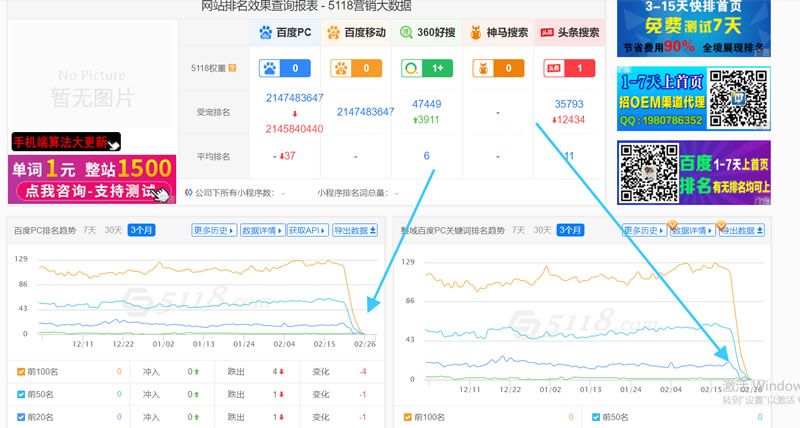Toggle 前50名 checkbox in 整域 keyword chart
800x428 pixels.
596,417
